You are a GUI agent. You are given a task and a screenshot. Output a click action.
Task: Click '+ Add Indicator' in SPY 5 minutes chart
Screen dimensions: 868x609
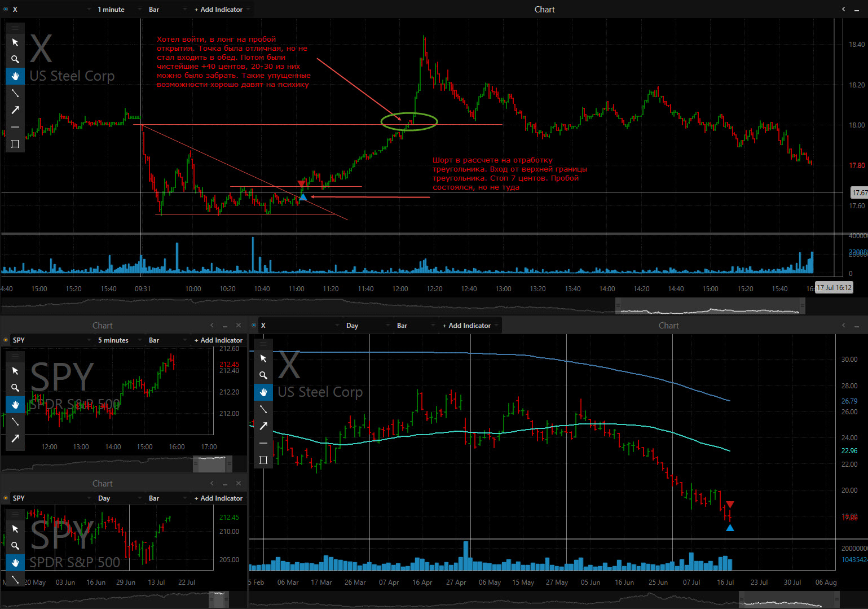(x=218, y=340)
